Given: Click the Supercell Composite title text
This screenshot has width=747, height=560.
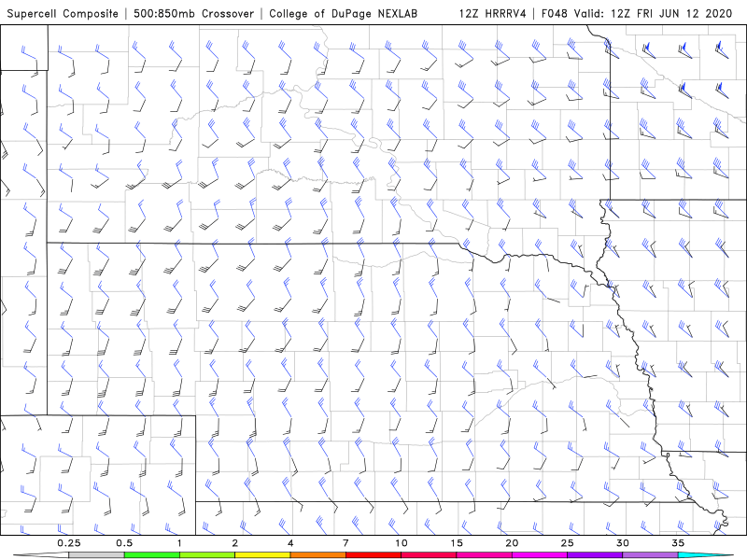Looking at the screenshot, I should [x=63, y=13].
